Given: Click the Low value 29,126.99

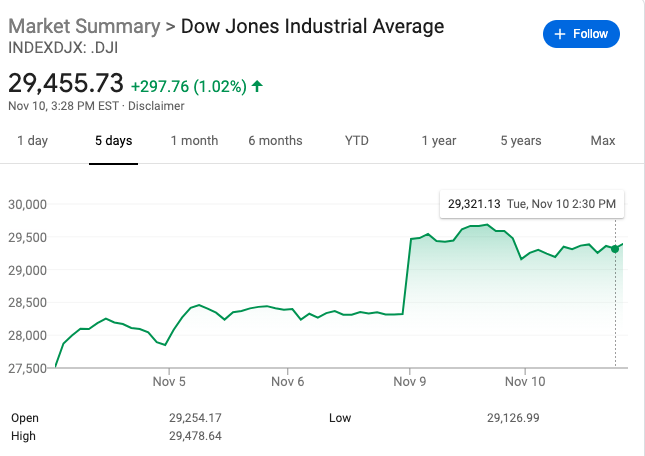Looking at the screenshot, I should coord(514,417).
